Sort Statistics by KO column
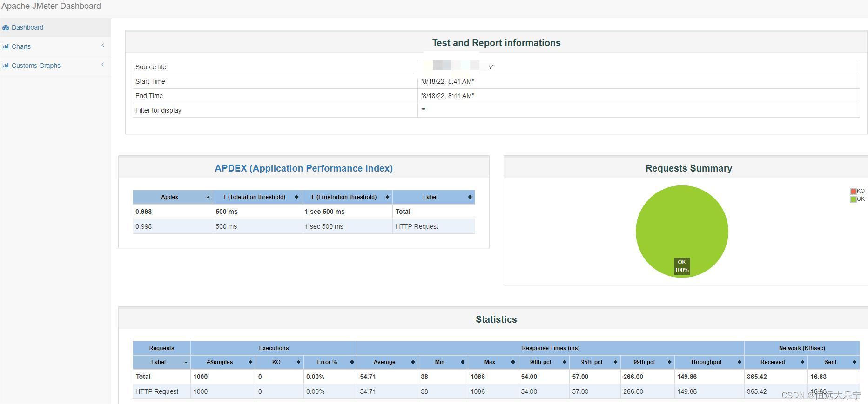 279,362
